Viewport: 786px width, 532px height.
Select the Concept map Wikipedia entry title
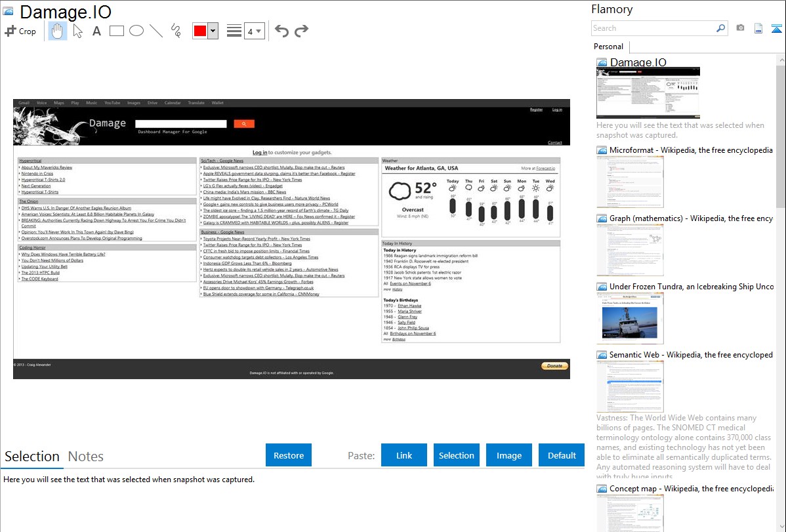click(x=692, y=489)
